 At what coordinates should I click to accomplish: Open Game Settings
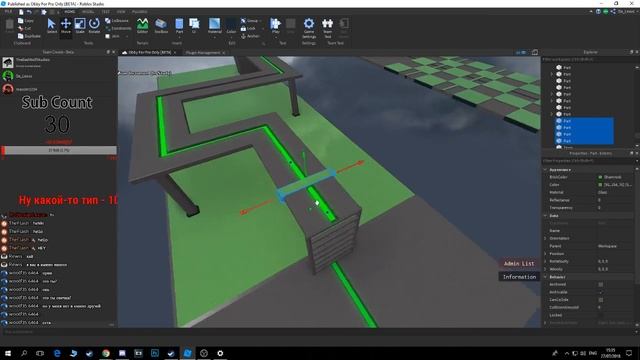coord(309,28)
